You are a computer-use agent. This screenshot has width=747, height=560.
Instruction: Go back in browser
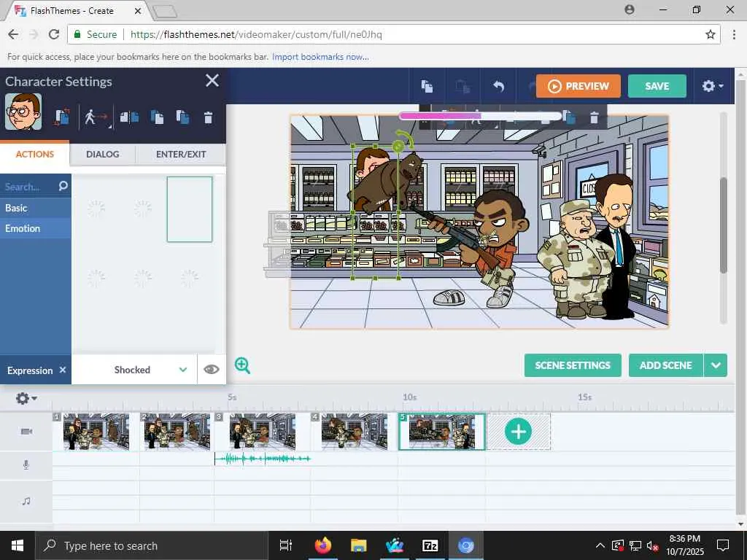pos(13,34)
